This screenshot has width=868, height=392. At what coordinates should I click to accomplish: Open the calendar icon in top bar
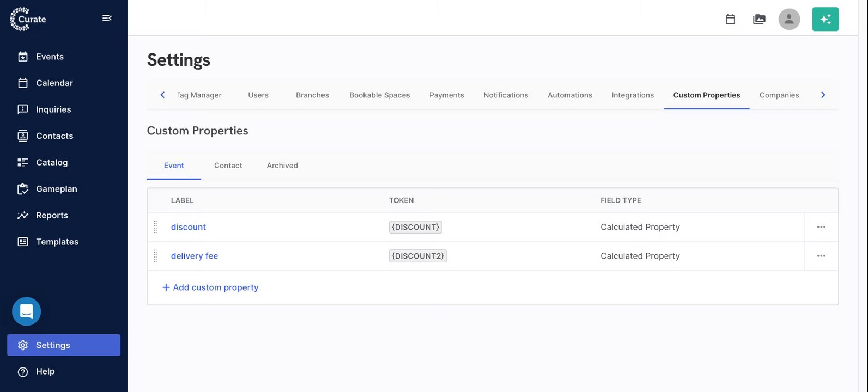[730, 20]
